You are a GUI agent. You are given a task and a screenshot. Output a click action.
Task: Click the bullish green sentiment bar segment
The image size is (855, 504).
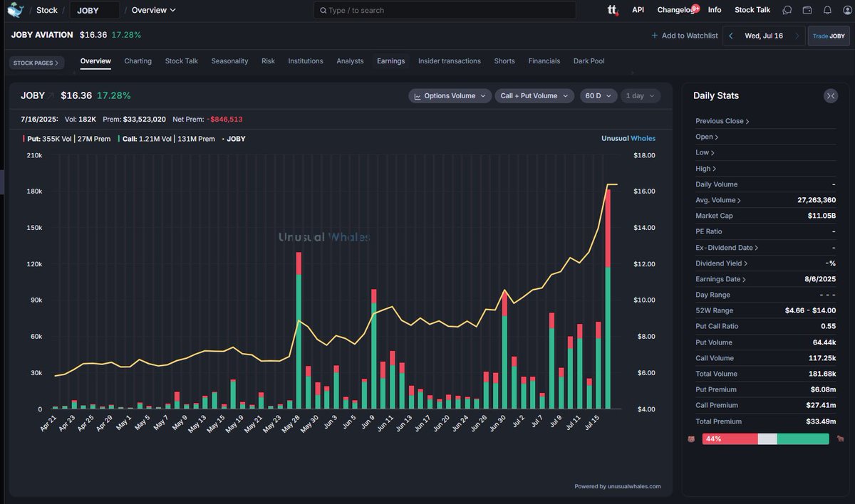[803, 439]
